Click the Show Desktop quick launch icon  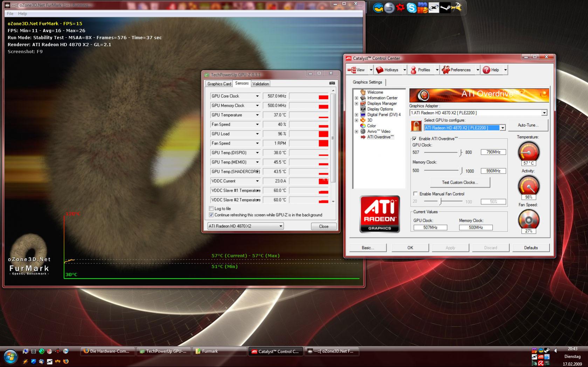[x=26, y=351]
